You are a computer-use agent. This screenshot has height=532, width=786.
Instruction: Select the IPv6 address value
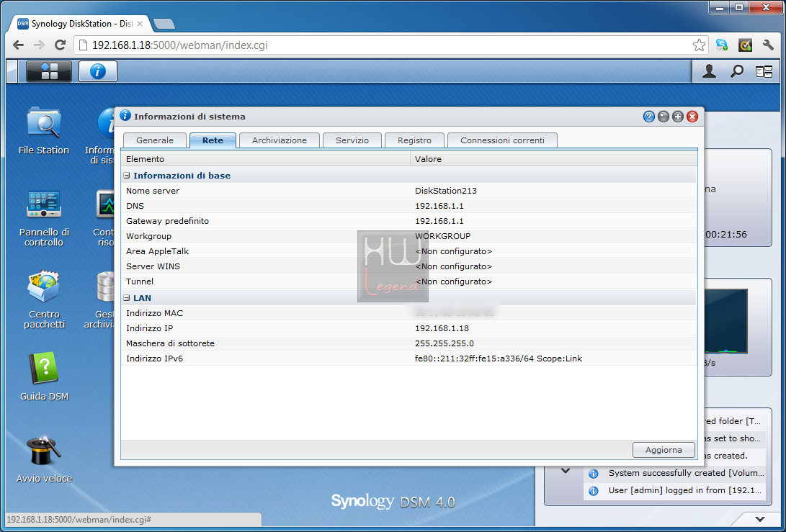pos(499,359)
